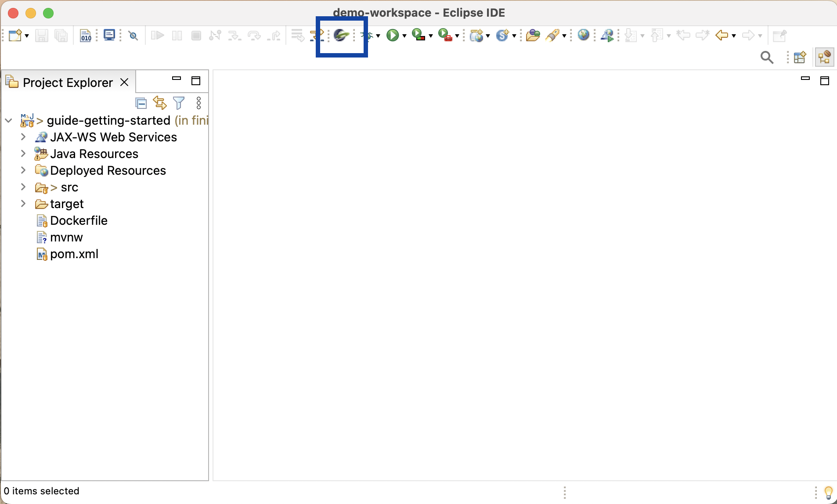Click the Back navigation arrow
Screen dimensions: 837x504
[722, 35]
